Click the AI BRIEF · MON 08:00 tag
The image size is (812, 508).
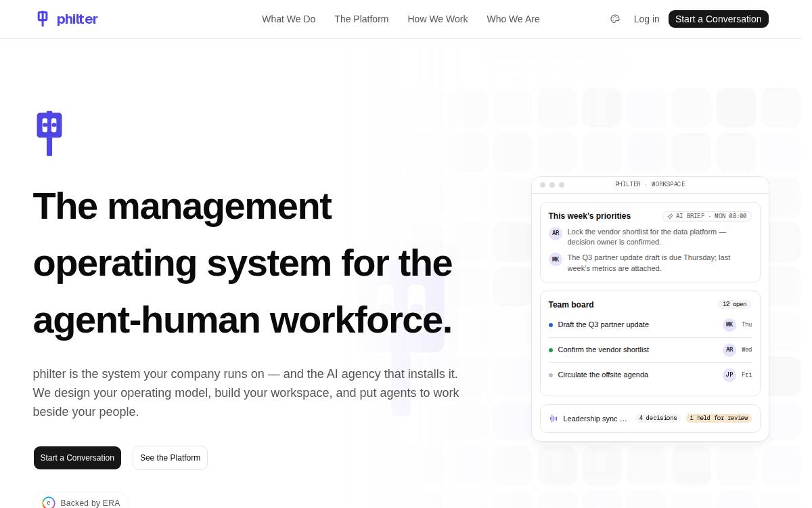pyautogui.click(x=707, y=216)
